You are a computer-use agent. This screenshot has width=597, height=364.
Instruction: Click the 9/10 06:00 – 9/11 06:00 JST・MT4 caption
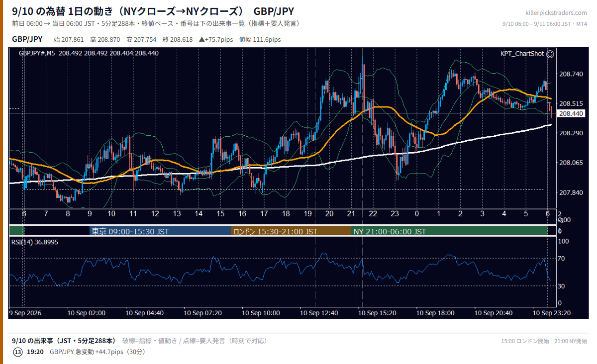coord(545,24)
